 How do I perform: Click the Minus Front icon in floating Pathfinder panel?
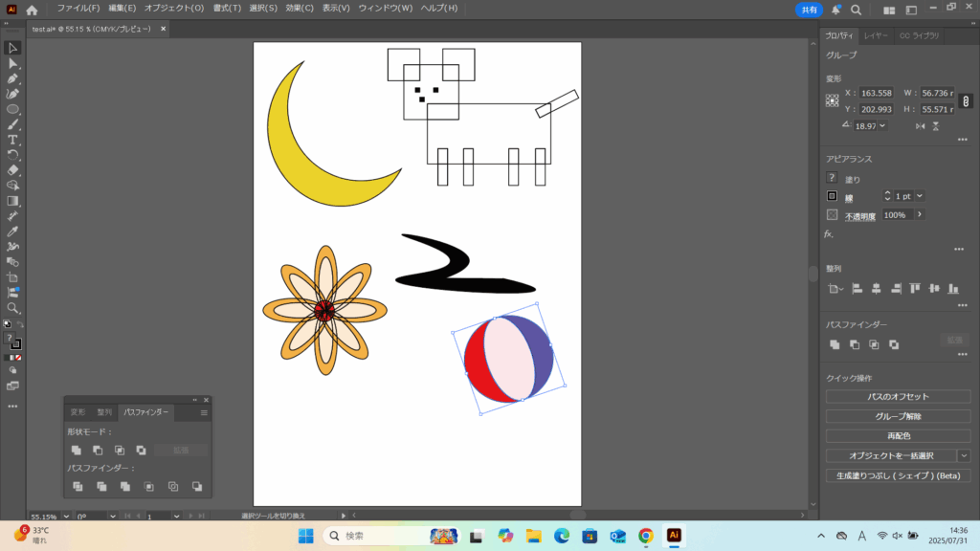[x=98, y=450]
